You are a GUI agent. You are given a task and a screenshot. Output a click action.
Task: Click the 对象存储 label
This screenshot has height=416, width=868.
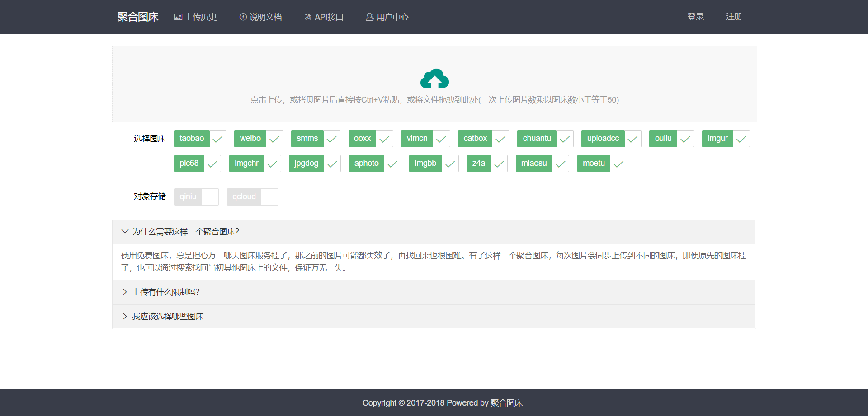coord(150,196)
